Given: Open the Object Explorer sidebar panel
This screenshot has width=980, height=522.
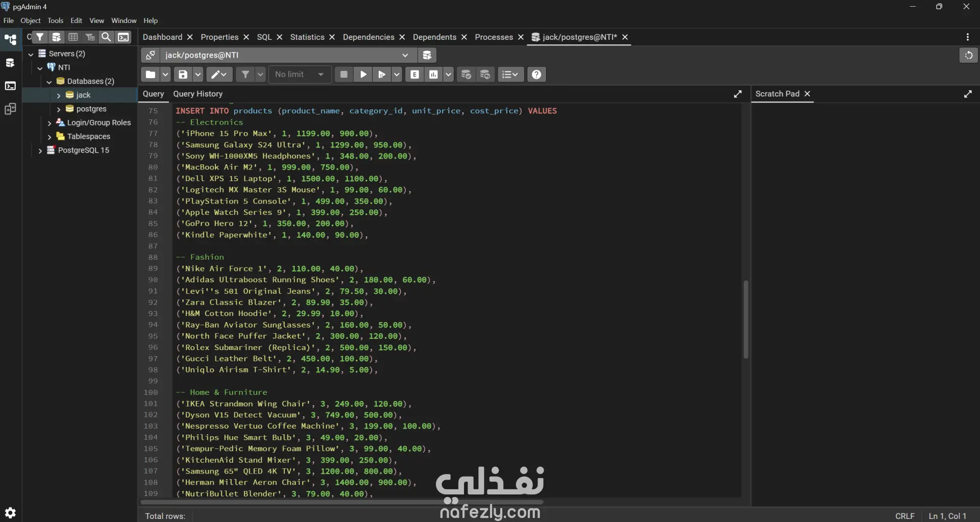Looking at the screenshot, I should click(10, 40).
